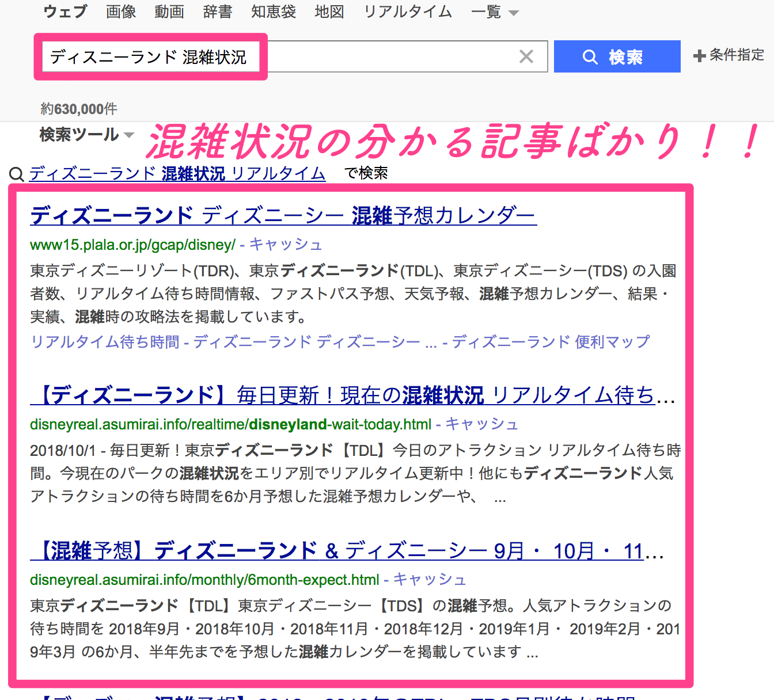Expand the 検索ツール dropdown

(x=86, y=135)
